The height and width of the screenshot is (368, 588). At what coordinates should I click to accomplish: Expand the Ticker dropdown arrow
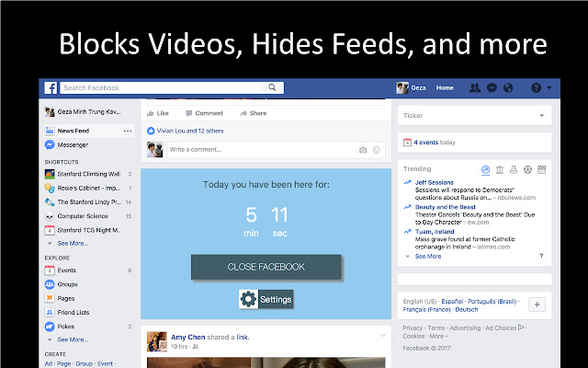(542, 116)
